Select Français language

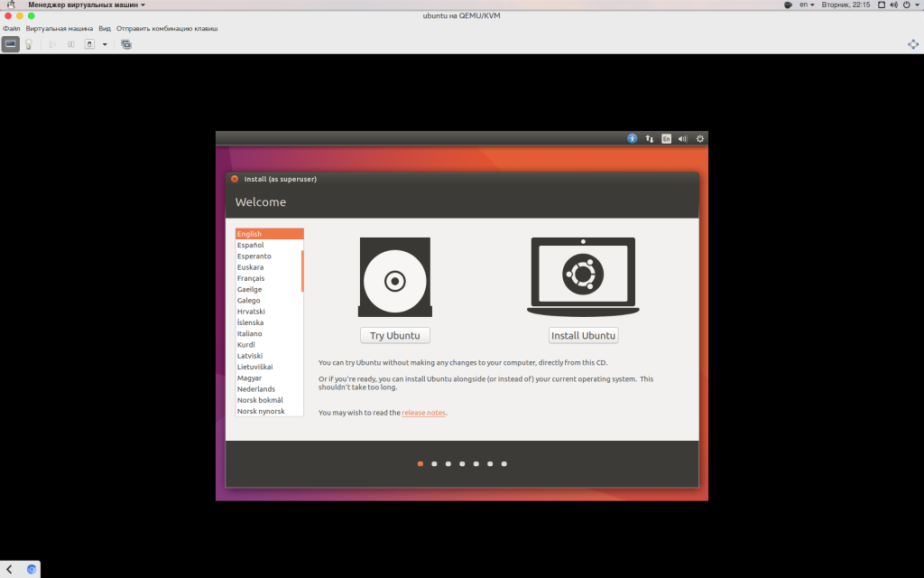point(269,278)
